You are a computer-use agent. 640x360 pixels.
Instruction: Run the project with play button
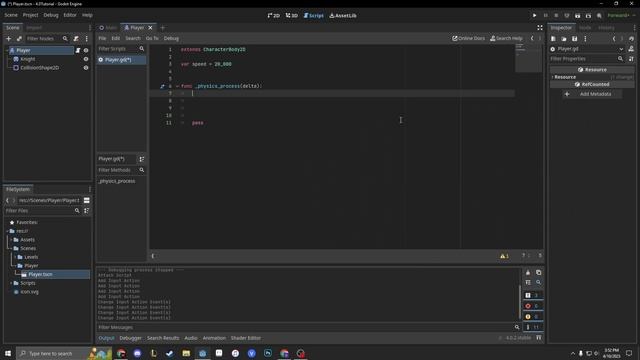click(534, 16)
